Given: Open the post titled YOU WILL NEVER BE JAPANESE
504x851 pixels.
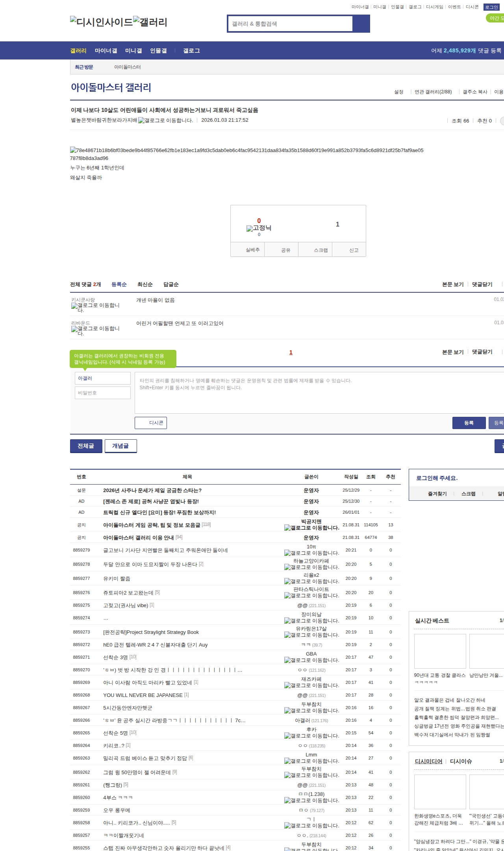Looking at the screenshot, I should click(x=143, y=695).
